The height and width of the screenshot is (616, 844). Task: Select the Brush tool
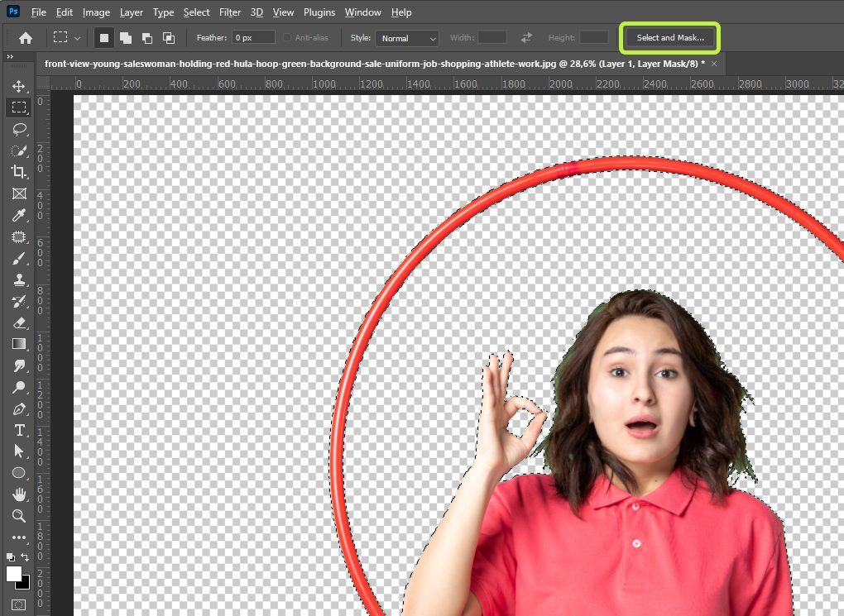point(19,258)
